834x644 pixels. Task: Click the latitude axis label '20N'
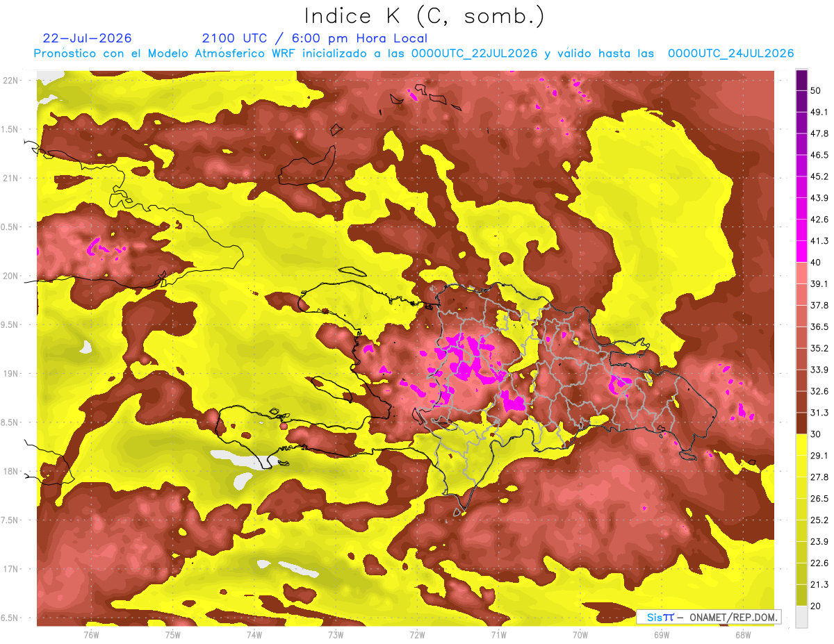click(10, 276)
